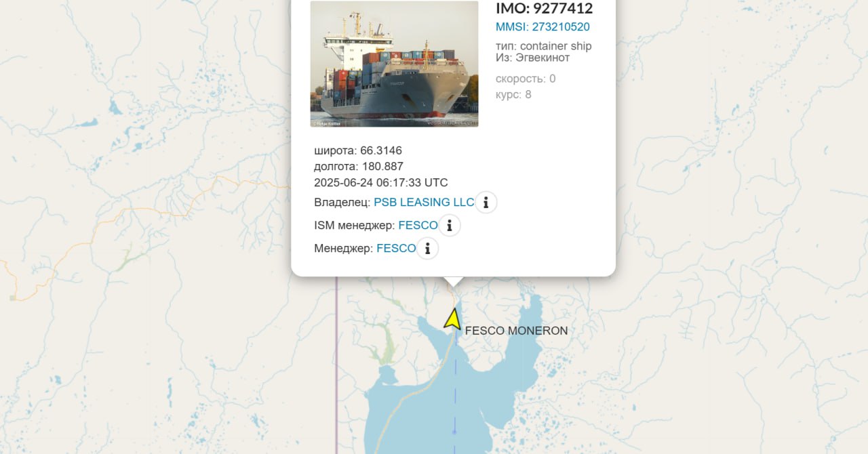Open the container ship photo thumbnail
Image resolution: width=868 pixels, height=454 pixels.
tap(394, 64)
